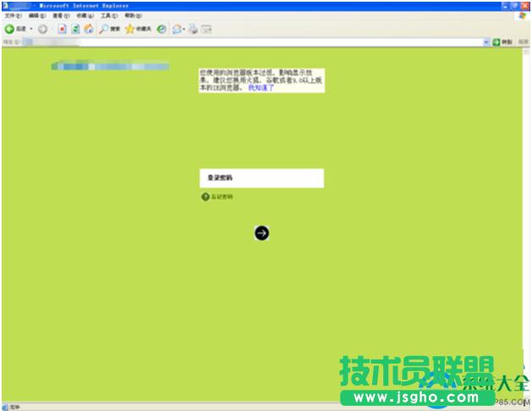The width and height of the screenshot is (532, 411).
Task: Click the blurred logo at page top-left
Action: coord(110,65)
